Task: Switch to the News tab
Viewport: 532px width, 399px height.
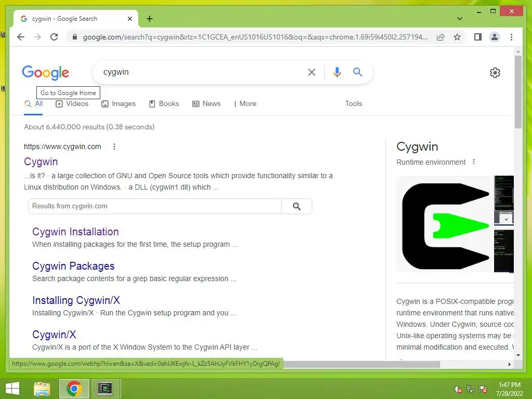Action: 206,104
